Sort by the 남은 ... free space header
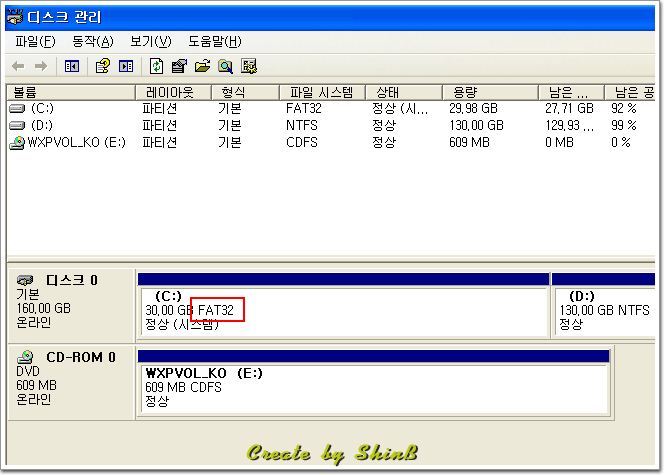The image size is (664, 475). pyautogui.click(x=570, y=92)
